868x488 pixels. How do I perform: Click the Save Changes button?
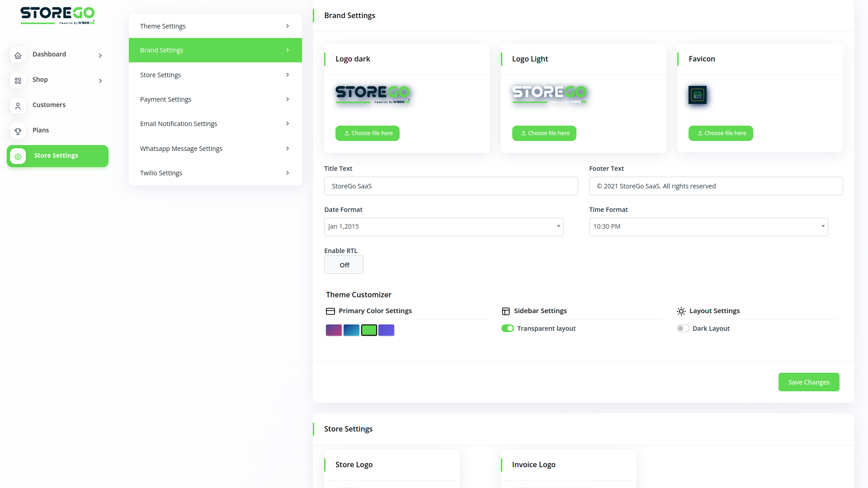(809, 382)
